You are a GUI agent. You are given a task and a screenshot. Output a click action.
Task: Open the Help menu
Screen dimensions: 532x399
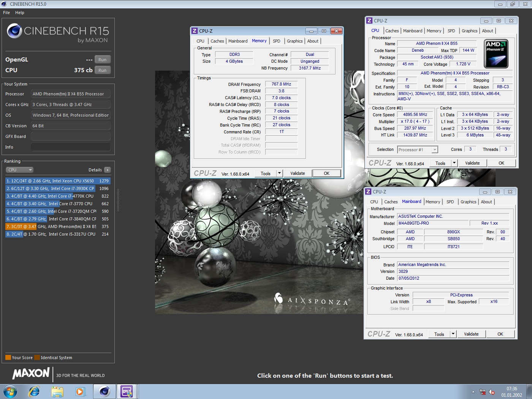[20, 13]
